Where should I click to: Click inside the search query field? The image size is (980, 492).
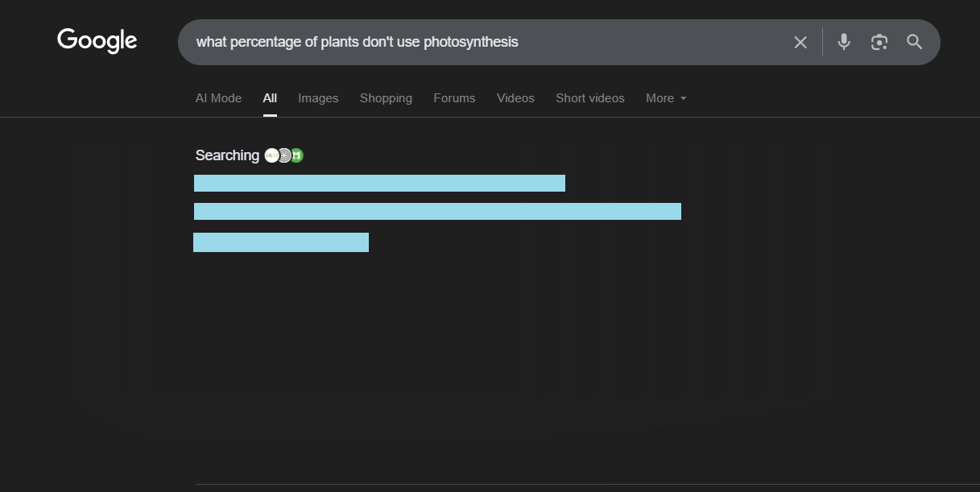coord(483,42)
